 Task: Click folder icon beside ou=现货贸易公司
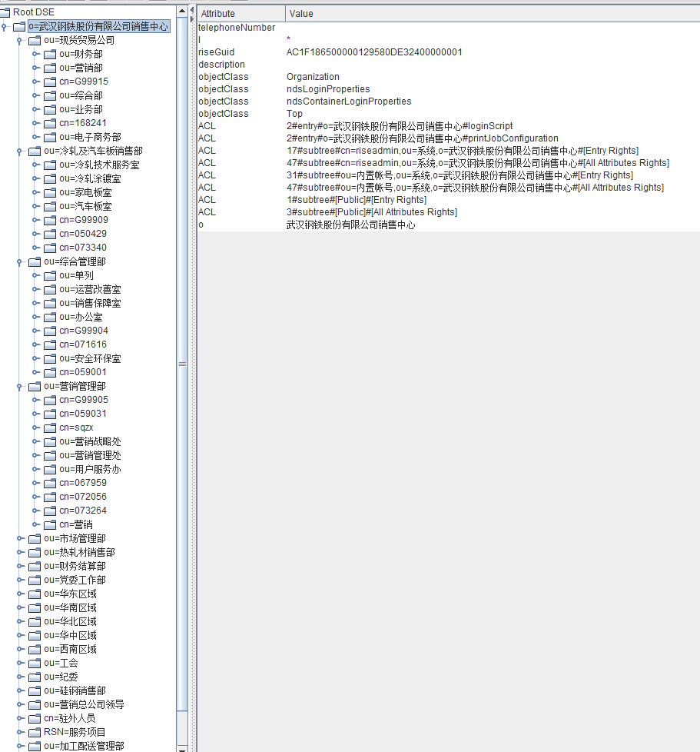click(35, 40)
